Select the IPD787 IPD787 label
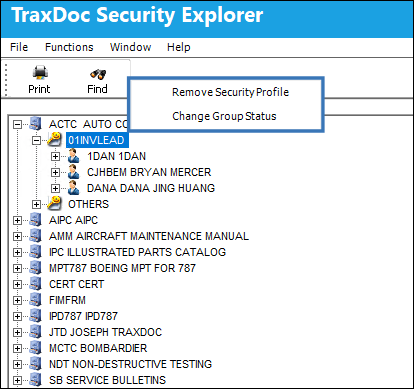The width and height of the screenshot is (414, 389). pyautogui.click(x=83, y=316)
